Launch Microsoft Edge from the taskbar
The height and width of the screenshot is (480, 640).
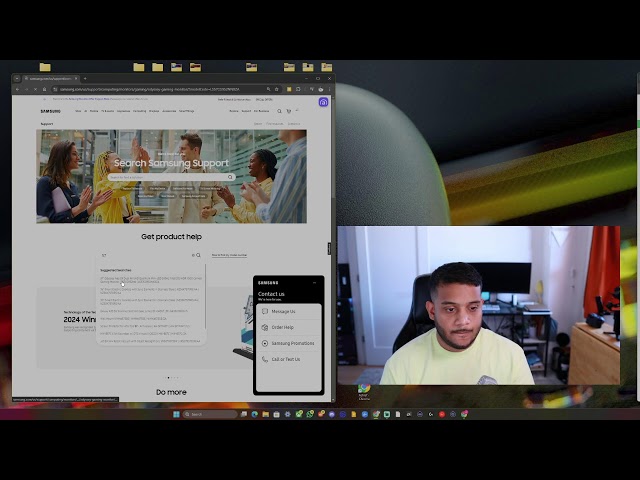pos(255,414)
